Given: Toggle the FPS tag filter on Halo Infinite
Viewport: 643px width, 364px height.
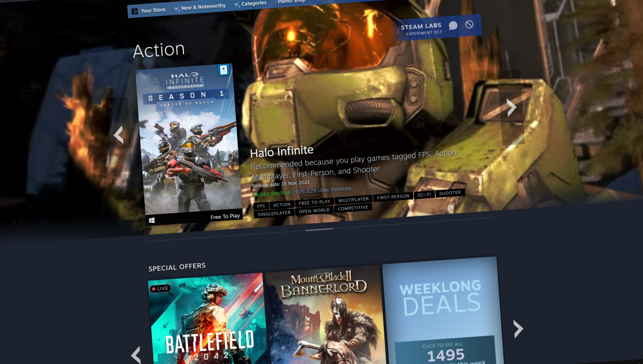Looking at the screenshot, I should pyautogui.click(x=262, y=204).
